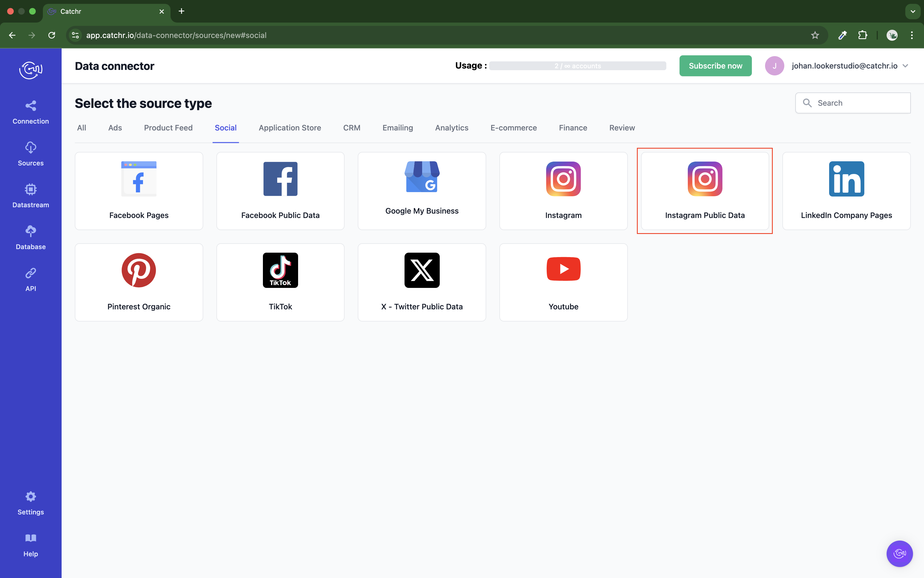Switch to the Ads tab
The image size is (924, 578).
[115, 128]
